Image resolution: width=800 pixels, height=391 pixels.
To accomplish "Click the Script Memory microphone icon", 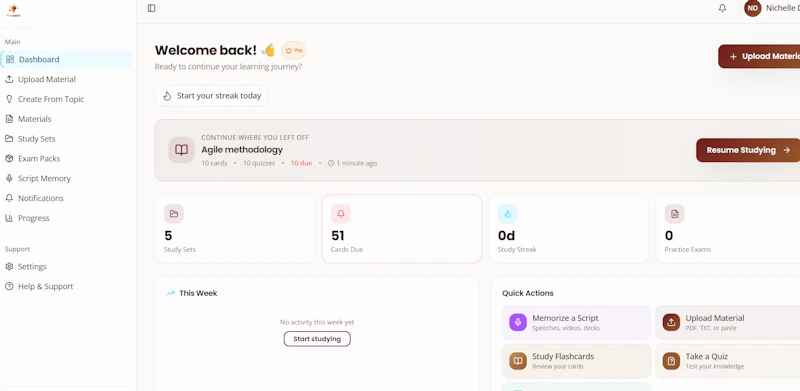I will click(9, 179).
